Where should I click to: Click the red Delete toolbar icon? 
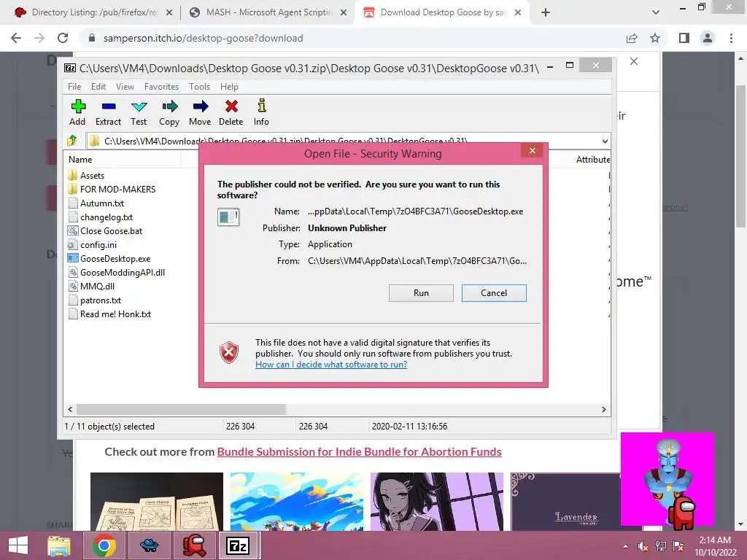coord(231,112)
